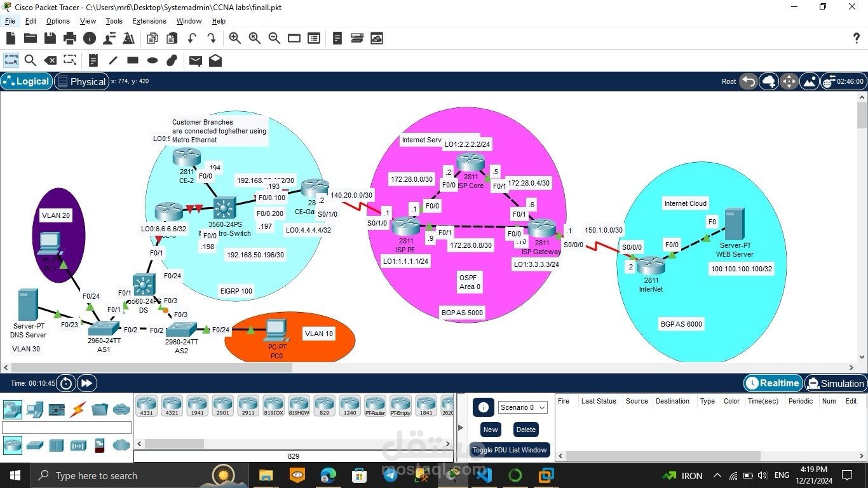Choose the Delete tool
This screenshot has width=868, height=488.
[50, 60]
